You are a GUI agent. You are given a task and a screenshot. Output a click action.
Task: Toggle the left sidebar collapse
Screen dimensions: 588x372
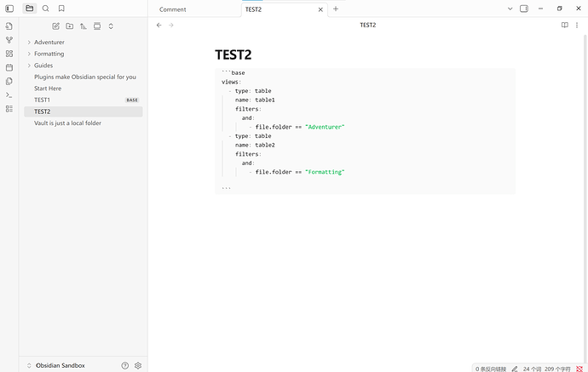click(x=9, y=9)
